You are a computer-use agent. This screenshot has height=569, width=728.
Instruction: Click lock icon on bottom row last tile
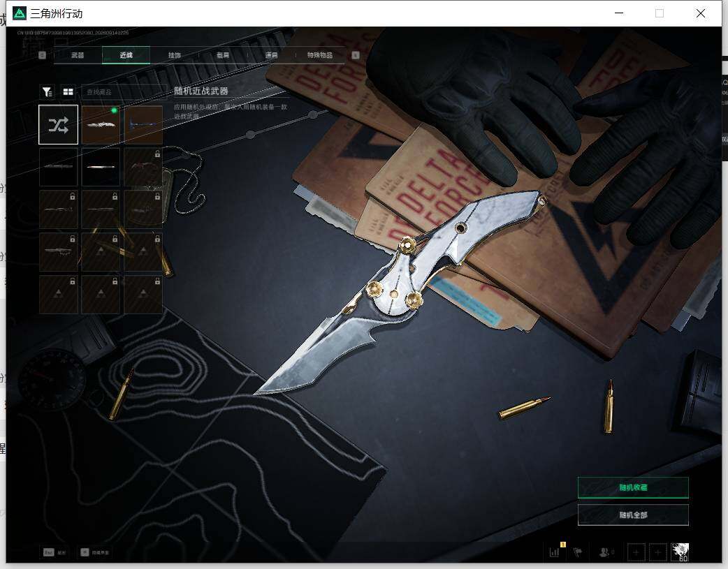point(157,281)
